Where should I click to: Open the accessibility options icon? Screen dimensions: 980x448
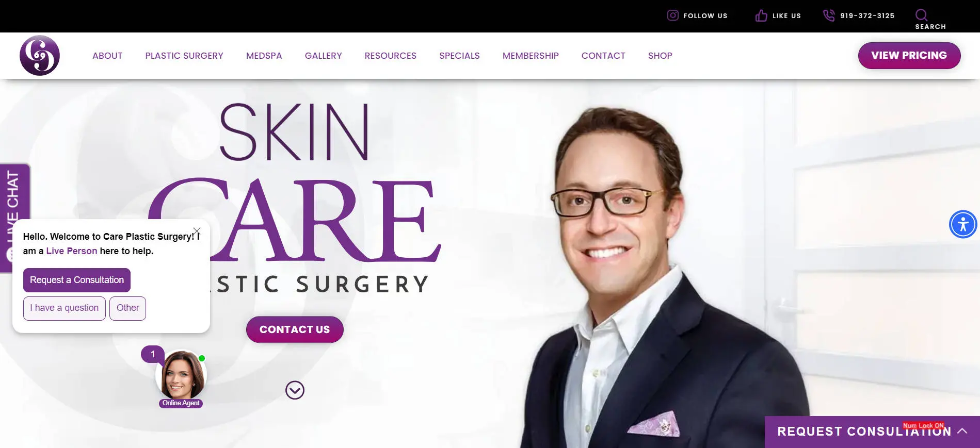963,224
